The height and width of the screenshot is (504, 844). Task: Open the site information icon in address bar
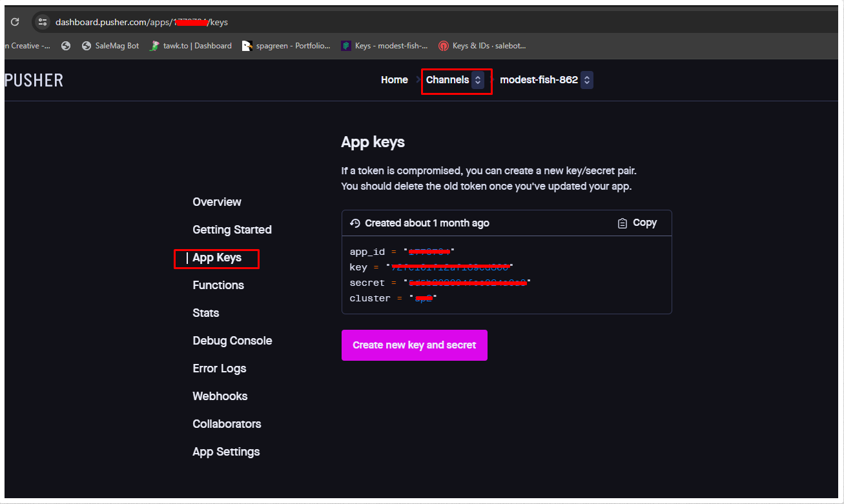point(42,22)
